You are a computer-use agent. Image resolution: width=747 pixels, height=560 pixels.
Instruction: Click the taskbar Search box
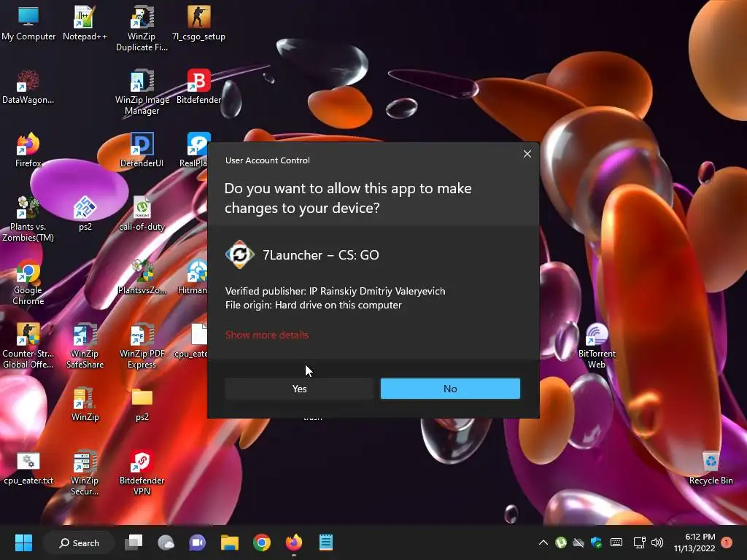[x=79, y=542]
